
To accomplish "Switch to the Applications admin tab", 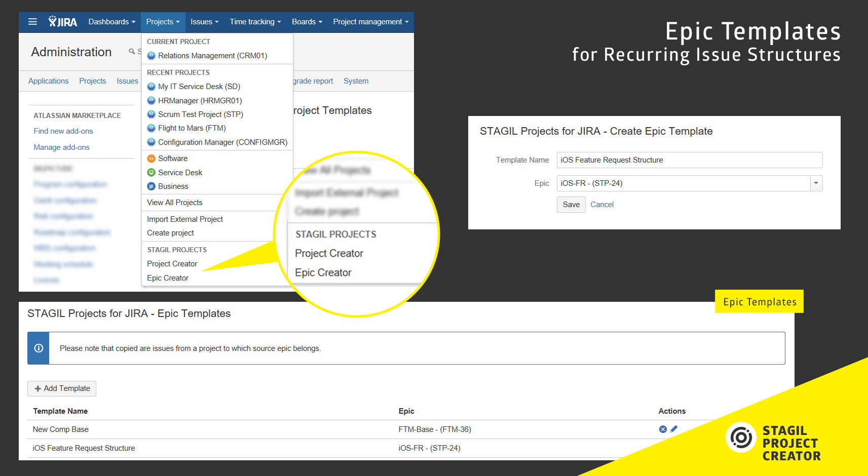I will click(48, 81).
